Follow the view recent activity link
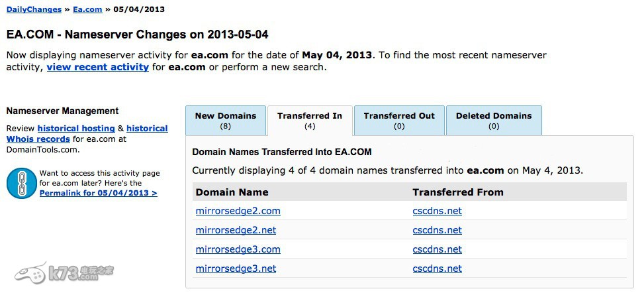Image resolution: width=644 pixels, height=299 pixels. tap(97, 67)
